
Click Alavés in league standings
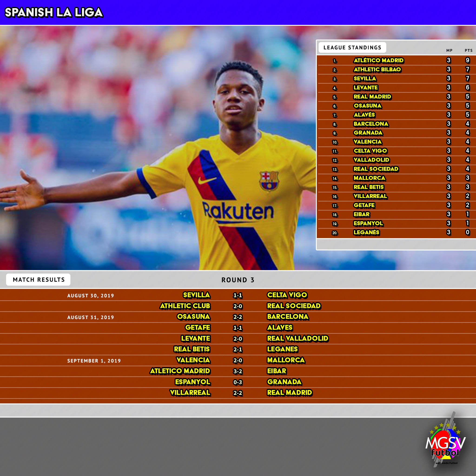click(364, 115)
